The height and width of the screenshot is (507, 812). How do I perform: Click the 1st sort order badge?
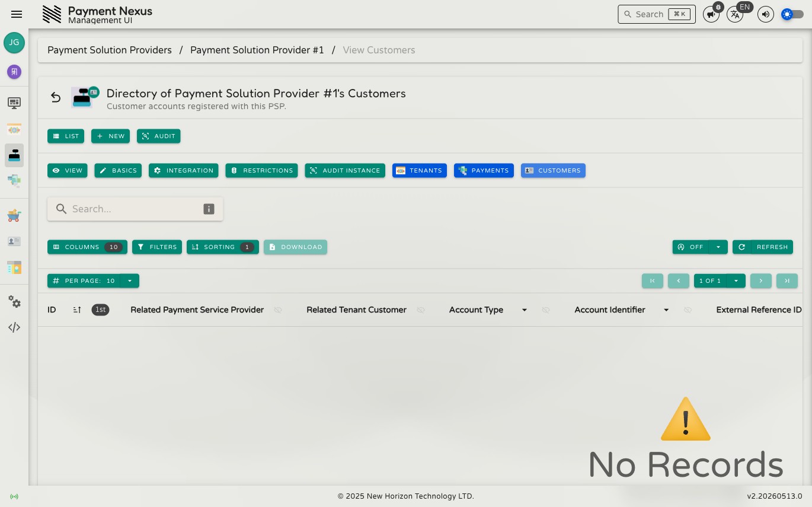101,310
